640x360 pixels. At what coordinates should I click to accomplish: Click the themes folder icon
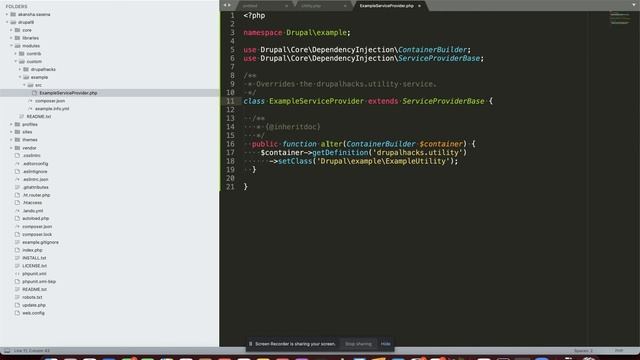coord(17,140)
